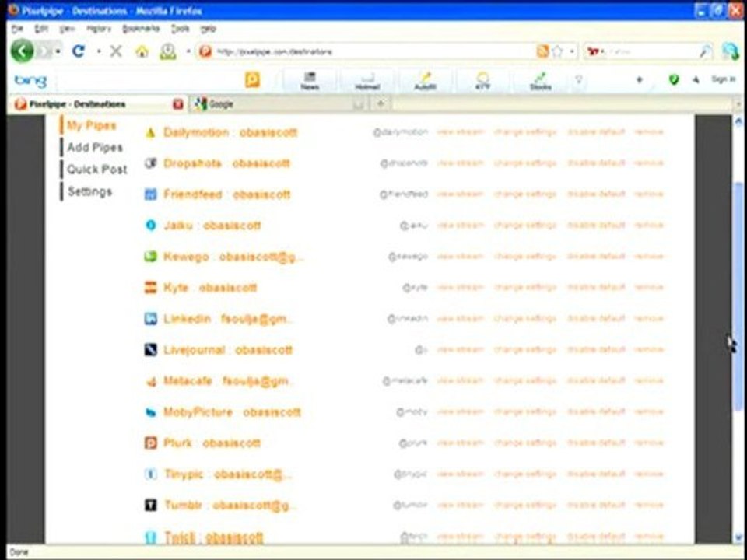Click remove for Livejournal pipe
This screenshot has width=747, height=560.
coord(648,349)
